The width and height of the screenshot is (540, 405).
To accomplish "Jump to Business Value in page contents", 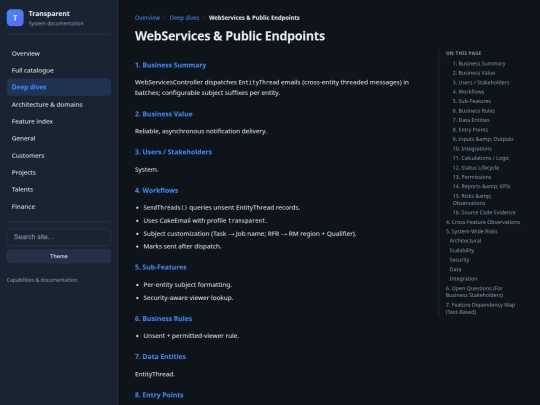I will coord(474,73).
